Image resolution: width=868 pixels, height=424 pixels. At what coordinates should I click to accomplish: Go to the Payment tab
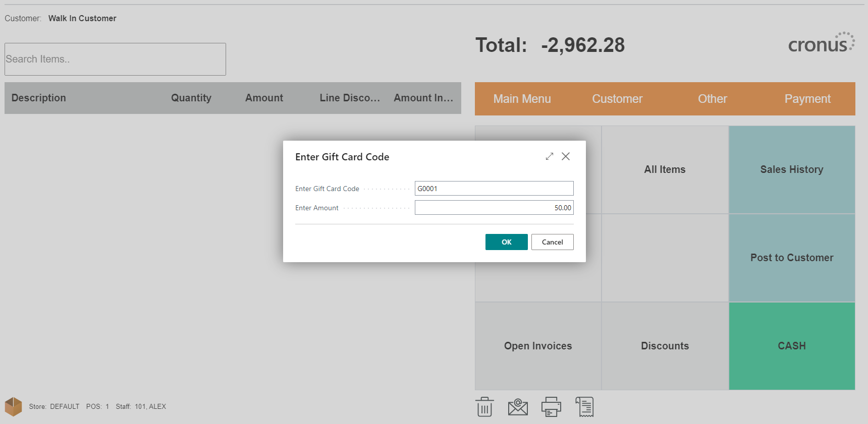tap(807, 99)
